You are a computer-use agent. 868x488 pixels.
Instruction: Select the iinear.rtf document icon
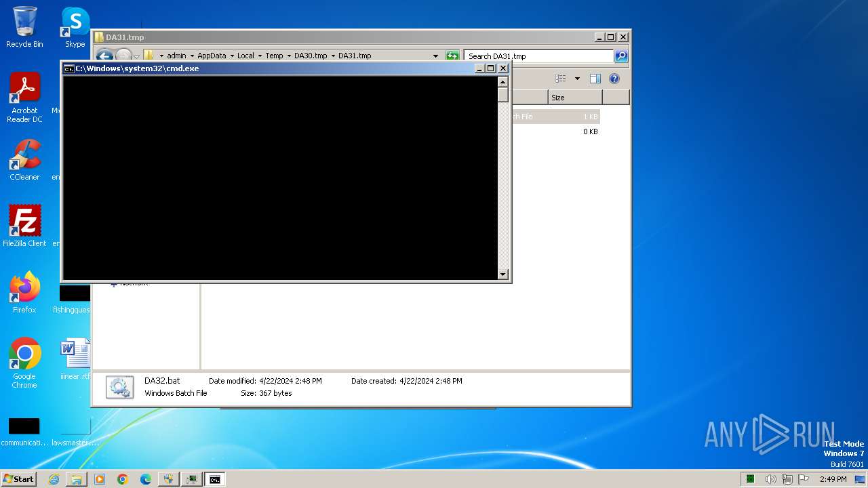(x=75, y=359)
